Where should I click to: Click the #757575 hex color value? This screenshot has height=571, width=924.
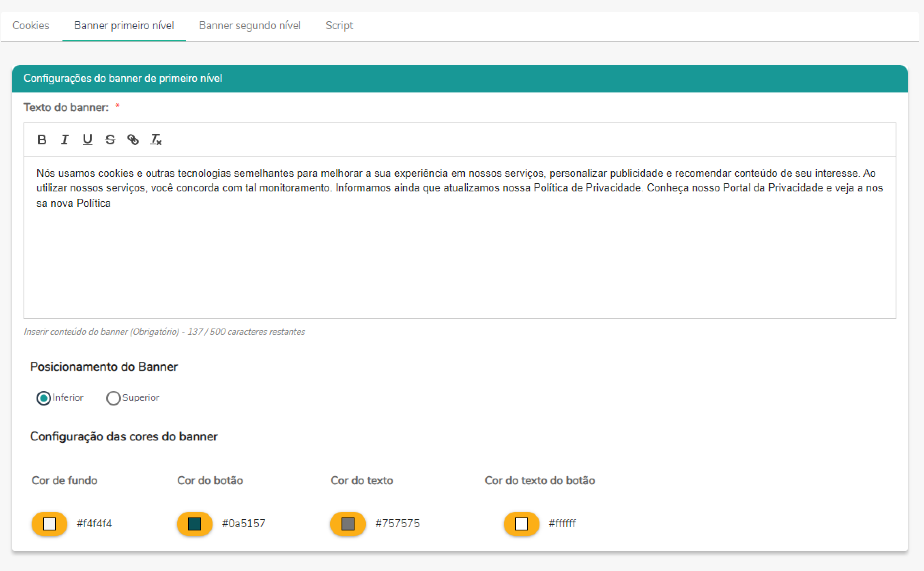point(398,524)
